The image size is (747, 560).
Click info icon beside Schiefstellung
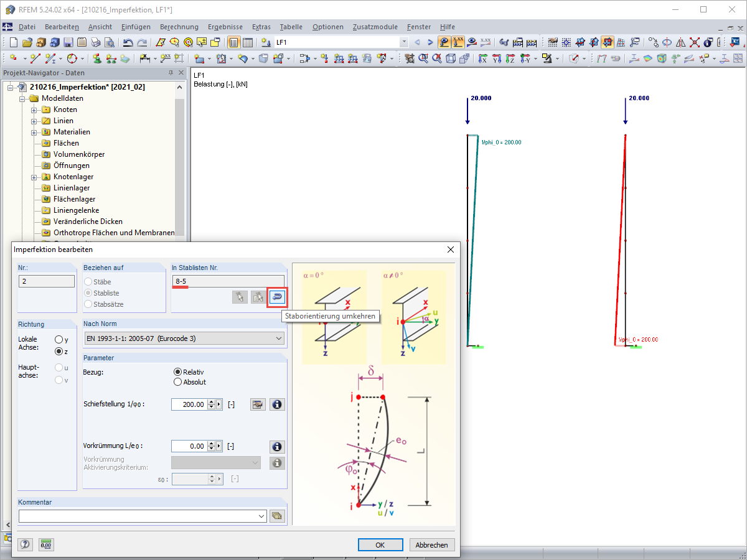(x=277, y=404)
